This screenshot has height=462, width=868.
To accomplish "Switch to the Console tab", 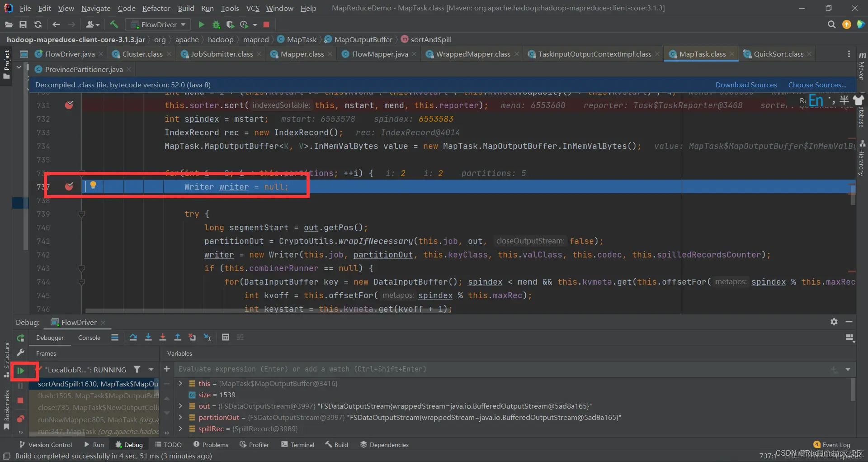I will click(x=89, y=338).
